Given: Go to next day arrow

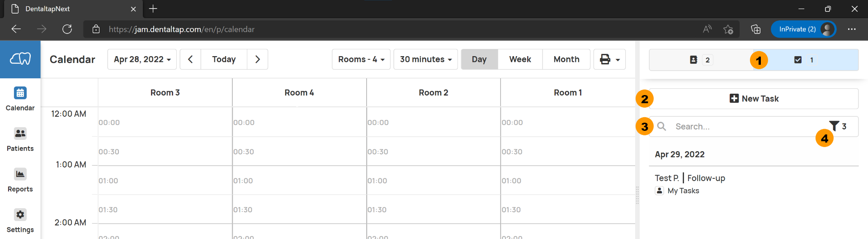Looking at the screenshot, I should point(258,59).
